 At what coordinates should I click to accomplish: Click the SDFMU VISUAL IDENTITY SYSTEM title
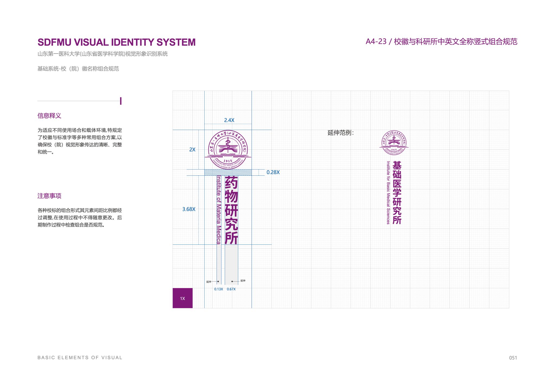tap(117, 42)
